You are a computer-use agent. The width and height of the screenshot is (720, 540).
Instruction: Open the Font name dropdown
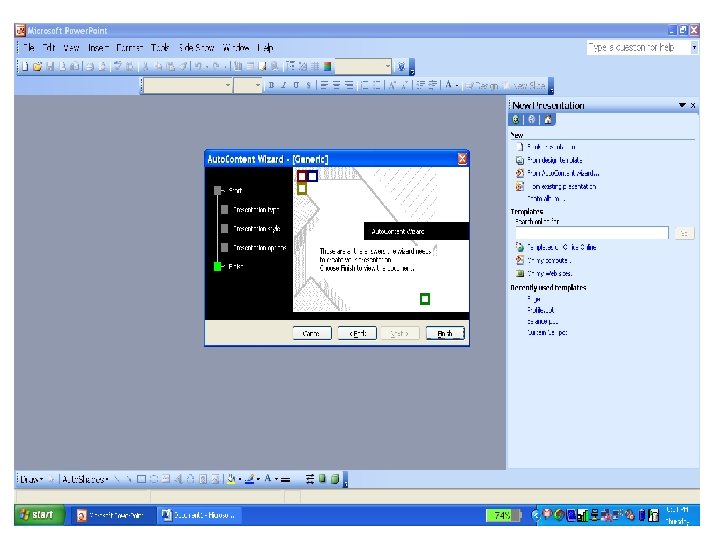tap(228, 85)
